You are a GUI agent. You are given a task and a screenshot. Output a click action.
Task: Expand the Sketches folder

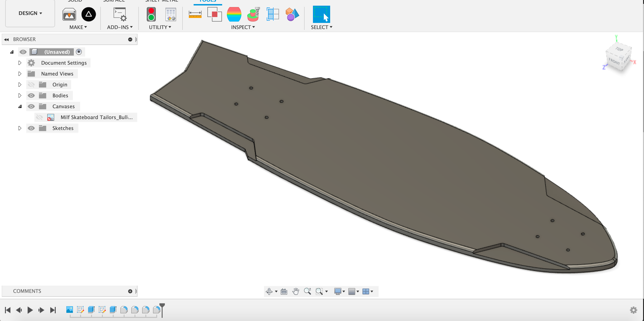[x=20, y=128]
